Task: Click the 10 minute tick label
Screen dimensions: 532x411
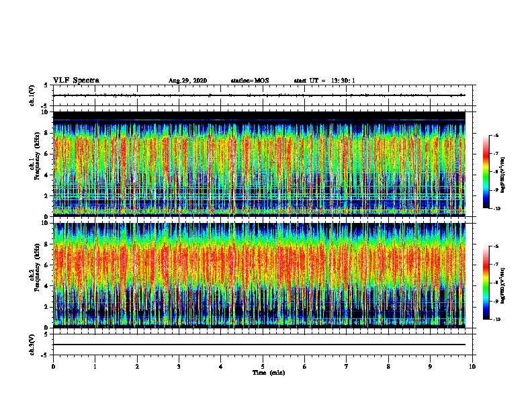Action: 472,367
